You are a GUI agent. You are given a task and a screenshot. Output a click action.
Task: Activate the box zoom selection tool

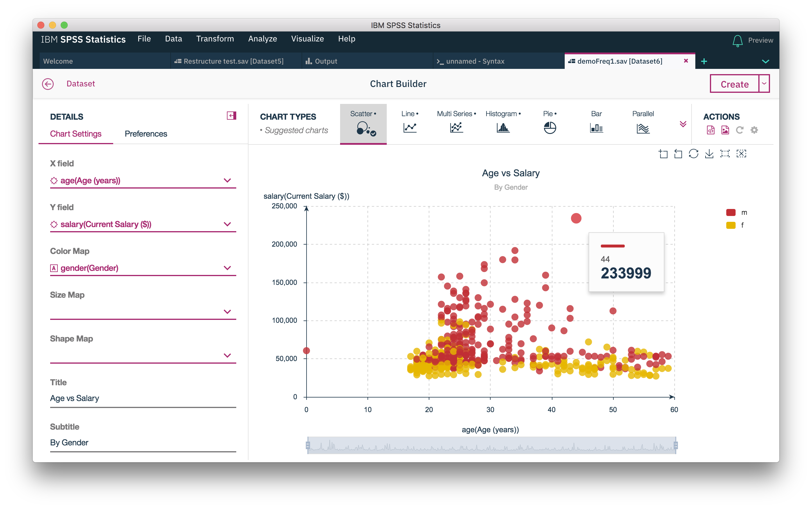725,154
